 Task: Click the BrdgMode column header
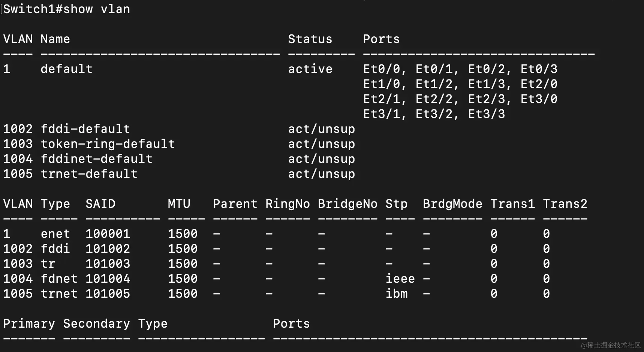453,204
